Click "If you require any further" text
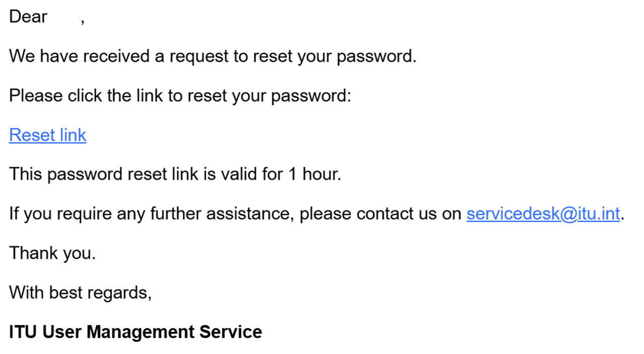Screen dimensions: 644x354 pyautogui.click(x=105, y=214)
